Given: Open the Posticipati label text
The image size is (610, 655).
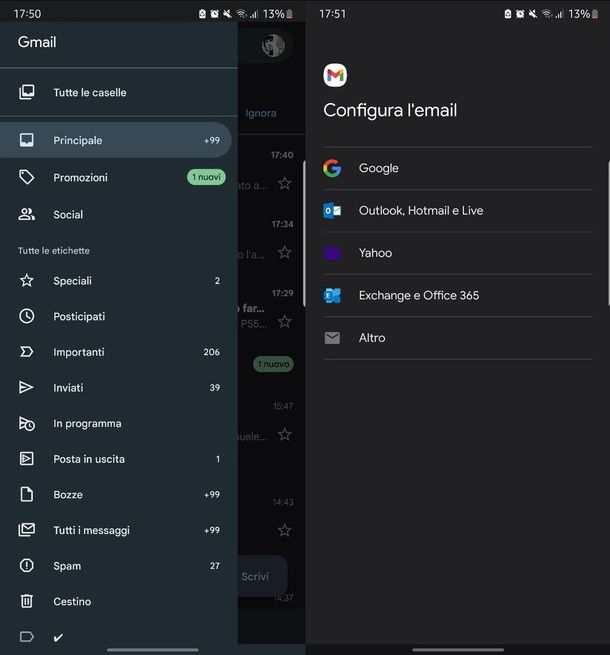Looking at the screenshot, I should [79, 316].
